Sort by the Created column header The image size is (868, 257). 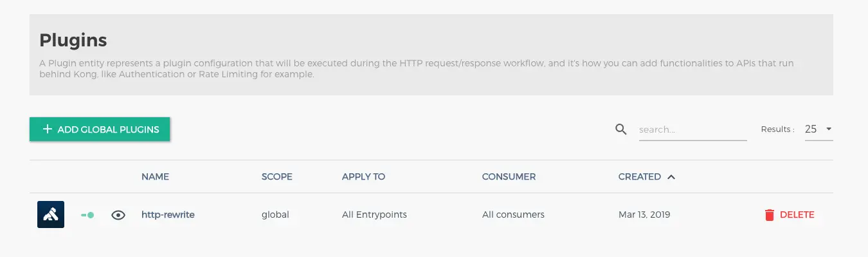click(639, 176)
